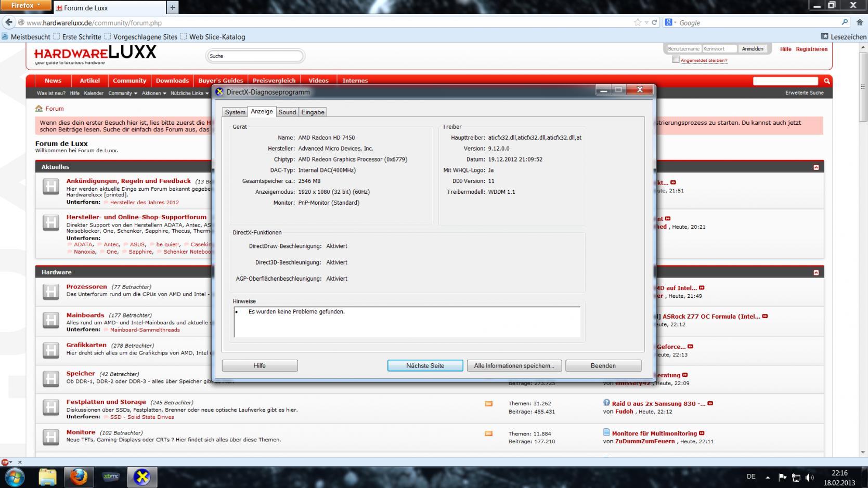This screenshot has height=488, width=868.
Task: Select the Anzeige tab in DirectX dialog
Action: tap(262, 111)
